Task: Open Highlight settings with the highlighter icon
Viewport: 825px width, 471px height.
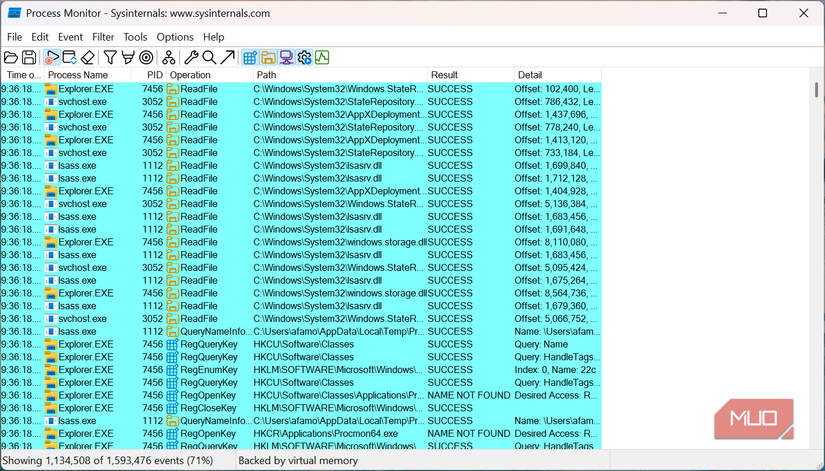Action: pyautogui.click(x=128, y=57)
